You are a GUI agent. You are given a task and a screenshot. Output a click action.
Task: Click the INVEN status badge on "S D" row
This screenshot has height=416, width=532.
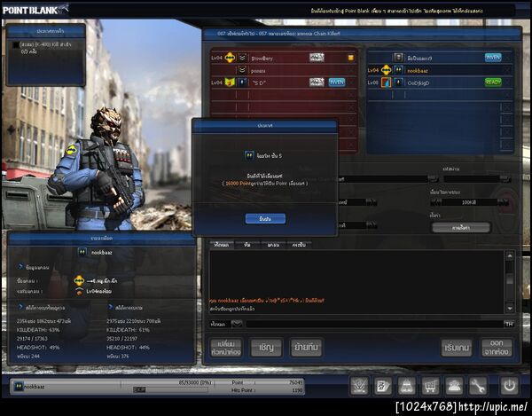pos(337,82)
